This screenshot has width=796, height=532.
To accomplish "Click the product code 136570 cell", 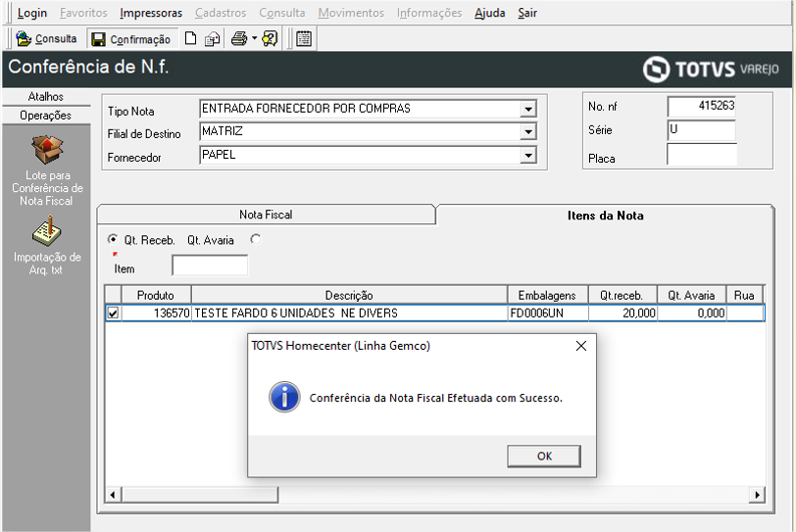I will 157,313.
